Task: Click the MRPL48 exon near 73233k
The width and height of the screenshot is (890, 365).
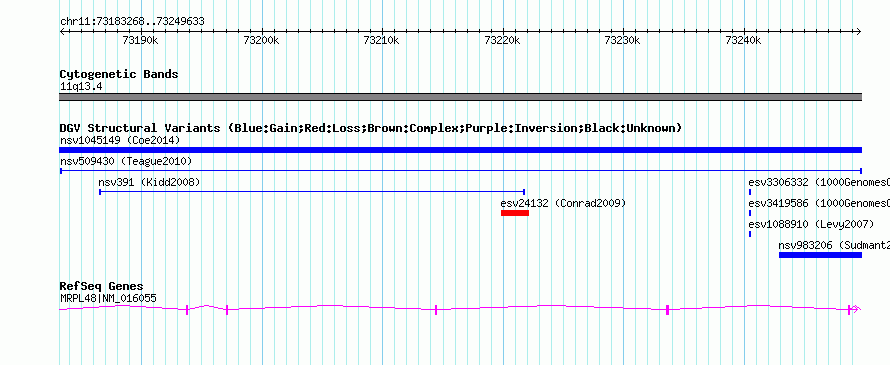Action: (668, 309)
